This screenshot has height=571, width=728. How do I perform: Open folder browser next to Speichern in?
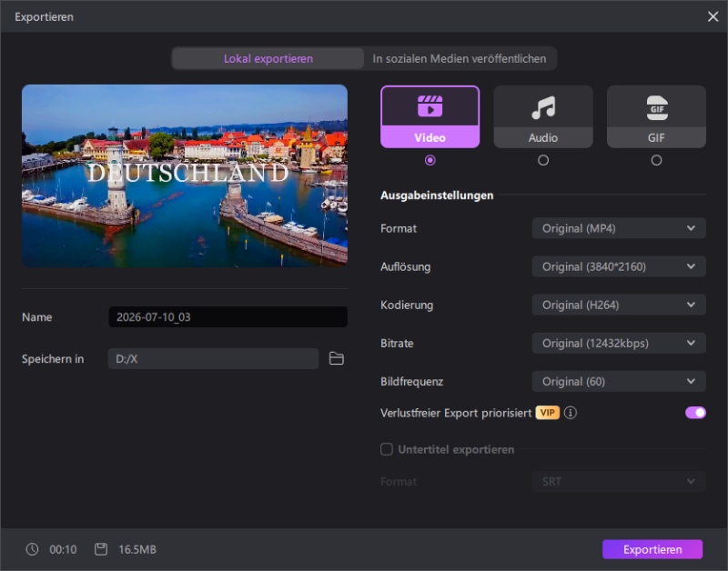(x=336, y=358)
